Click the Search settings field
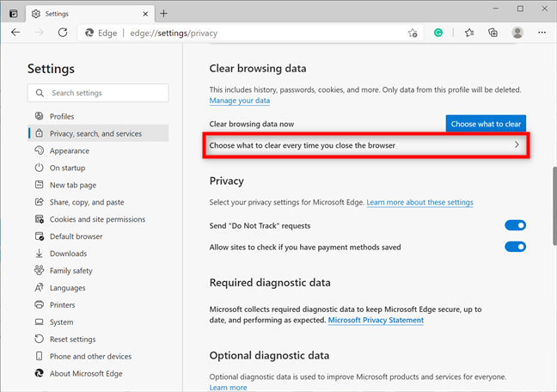Viewport: 557px width, 392px height. 98,93
